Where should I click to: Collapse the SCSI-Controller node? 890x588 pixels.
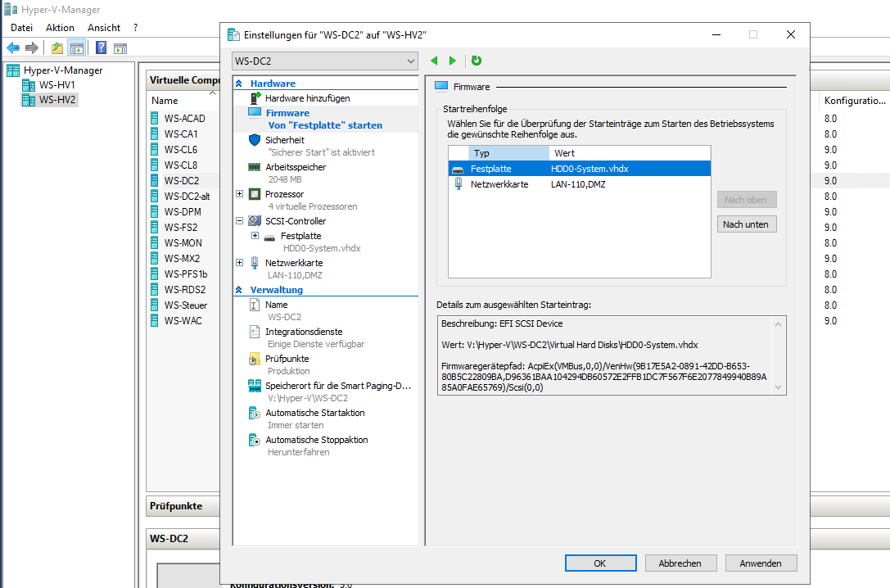[240, 221]
